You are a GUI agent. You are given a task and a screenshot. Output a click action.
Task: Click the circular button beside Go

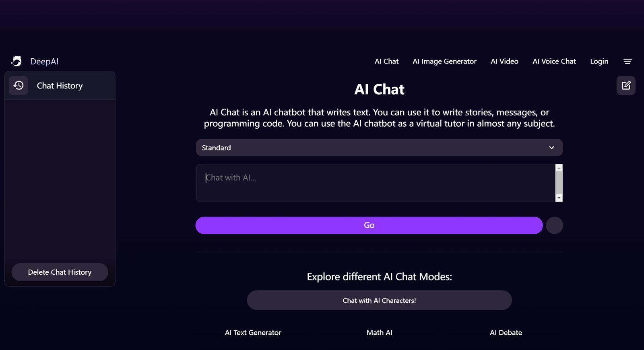click(554, 225)
